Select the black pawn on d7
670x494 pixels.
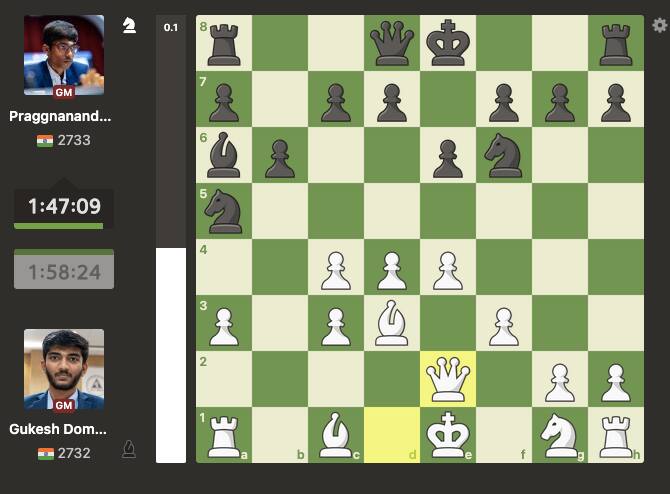tap(392, 103)
